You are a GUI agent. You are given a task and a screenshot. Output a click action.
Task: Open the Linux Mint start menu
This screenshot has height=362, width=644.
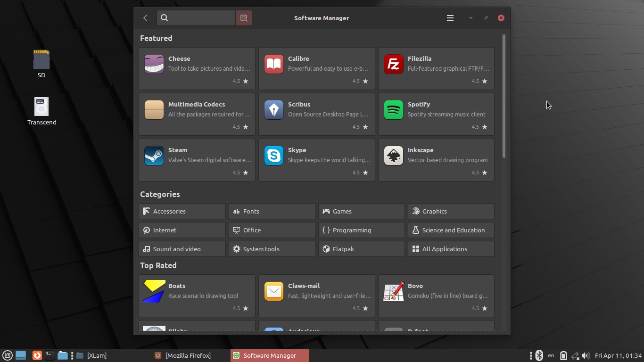pos(7,355)
